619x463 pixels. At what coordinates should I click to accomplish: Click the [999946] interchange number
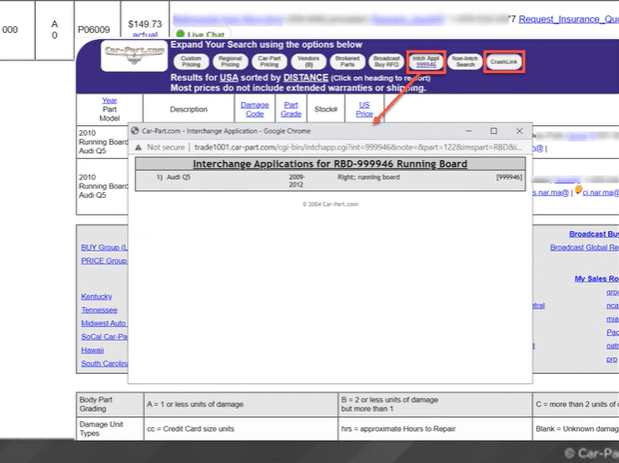(x=509, y=177)
